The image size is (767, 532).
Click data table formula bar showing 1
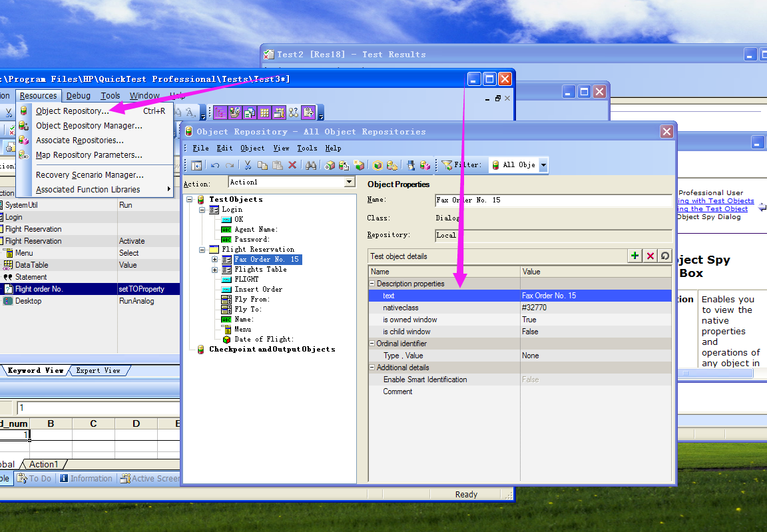pyautogui.click(x=98, y=407)
